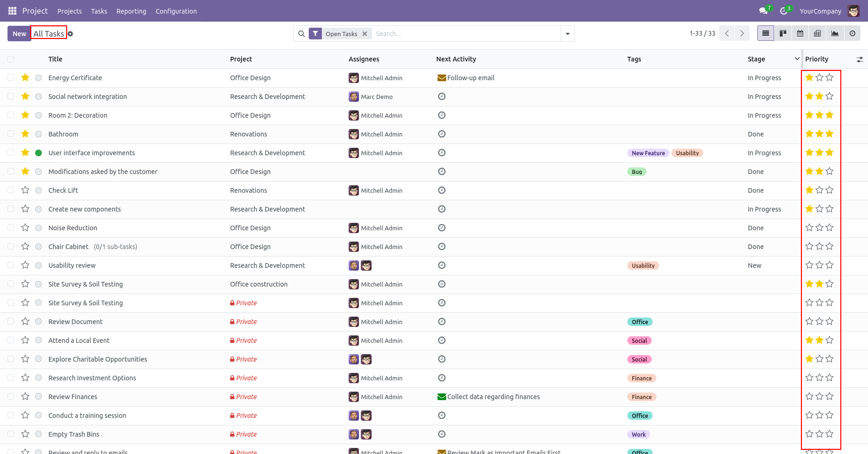Screen dimensions: 868x454
Task: Open the apps grid menu
Action: pyautogui.click(x=12, y=11)
